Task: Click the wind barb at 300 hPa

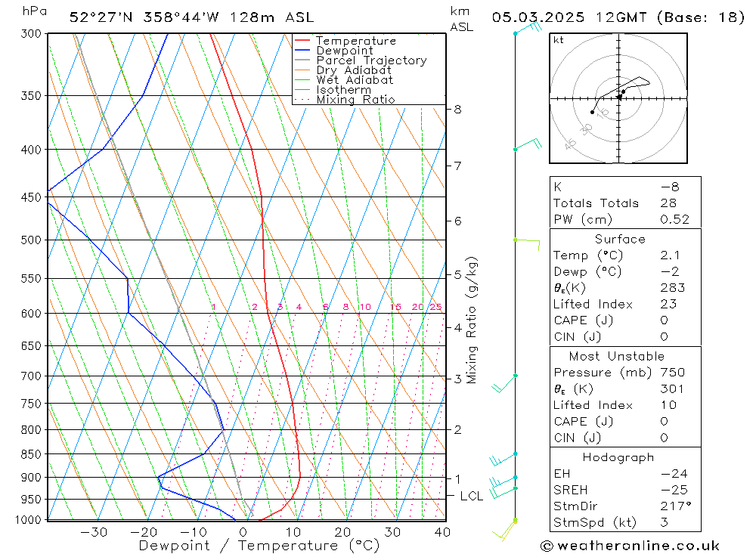Action: point(528,27)
